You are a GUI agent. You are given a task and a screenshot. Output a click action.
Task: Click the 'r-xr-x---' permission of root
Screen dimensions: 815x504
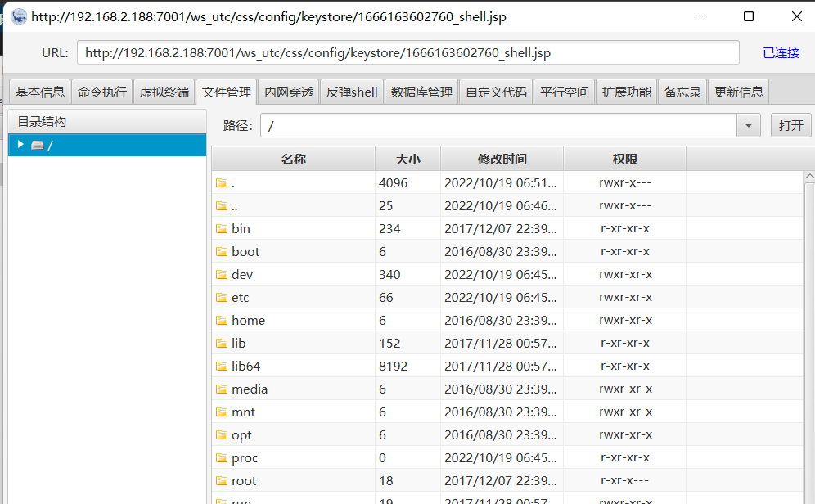[x=625, y=480]
